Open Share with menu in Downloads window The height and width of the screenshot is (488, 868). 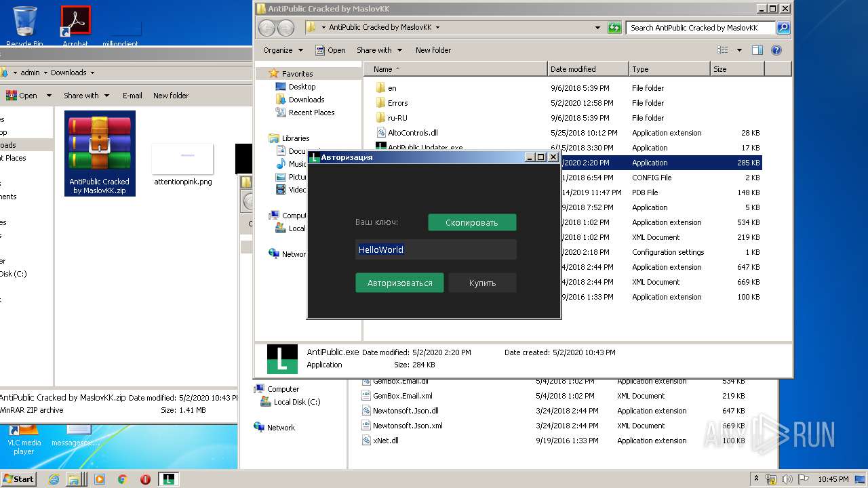[86, 96]
